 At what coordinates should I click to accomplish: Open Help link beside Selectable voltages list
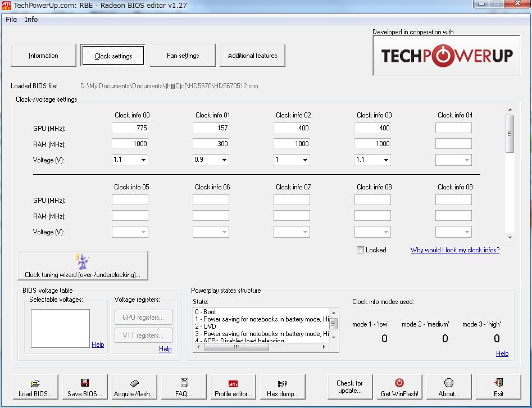click(x=98, y=344)
